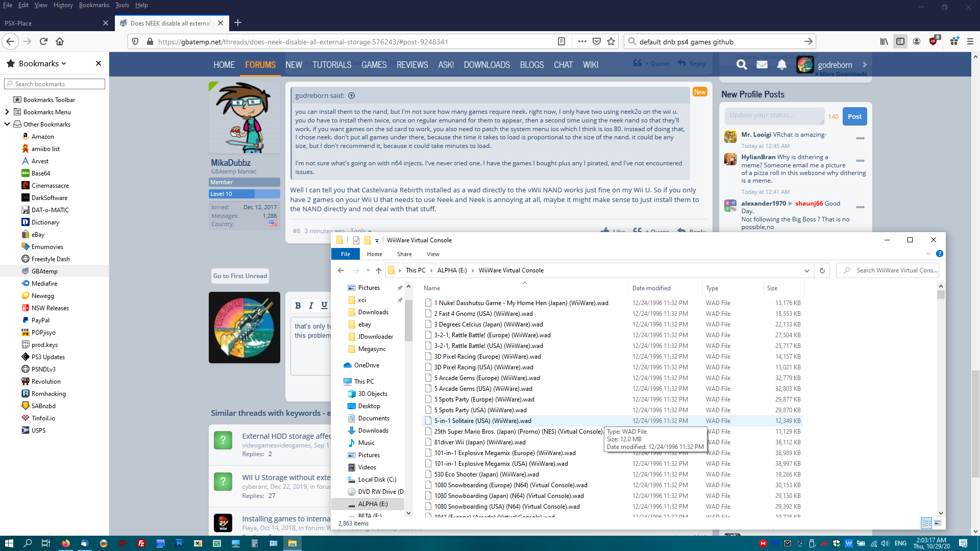Open the Firefox account icon
980x551 pixels.
point(917,42)
